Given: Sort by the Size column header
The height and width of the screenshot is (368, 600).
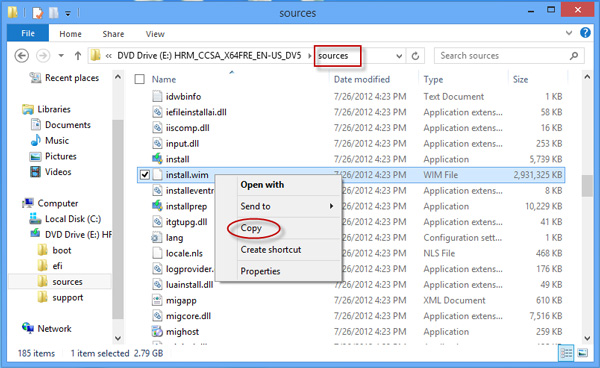Looking at the screenshot, I should coord(520,80).
